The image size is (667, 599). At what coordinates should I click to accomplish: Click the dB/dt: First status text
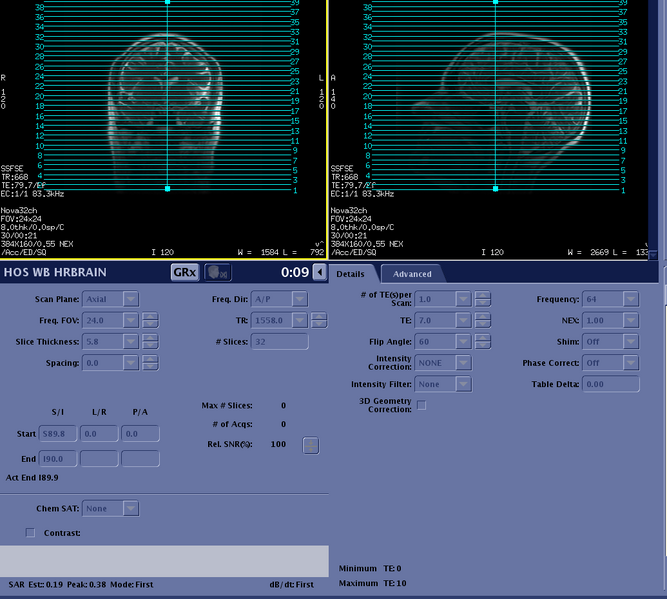(x=291, y=585)
